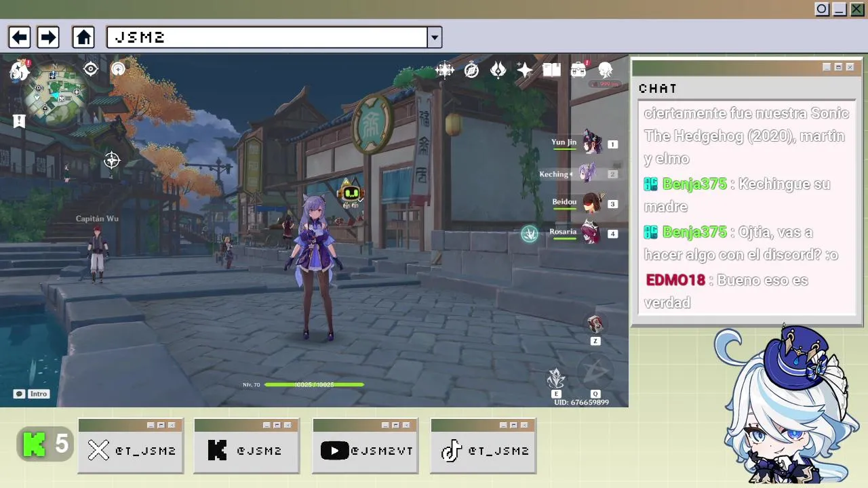This screenshot has height=488, width=868.
Task: Click the quest bookmark icon below the minimap
Action: 19,121
